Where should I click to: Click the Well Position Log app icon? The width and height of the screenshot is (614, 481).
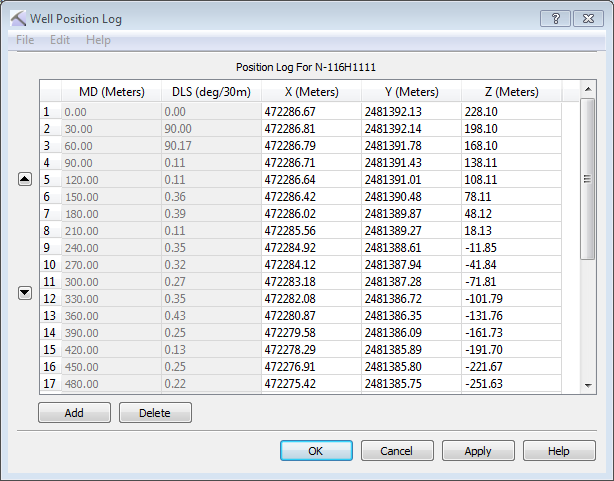click(17, 18)
